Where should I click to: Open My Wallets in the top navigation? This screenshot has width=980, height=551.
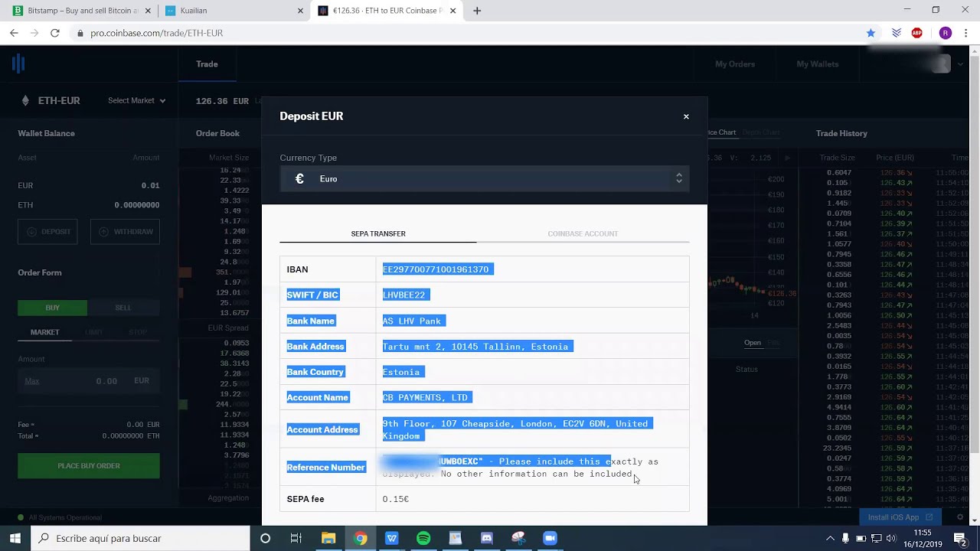click(x=818, y=64)
